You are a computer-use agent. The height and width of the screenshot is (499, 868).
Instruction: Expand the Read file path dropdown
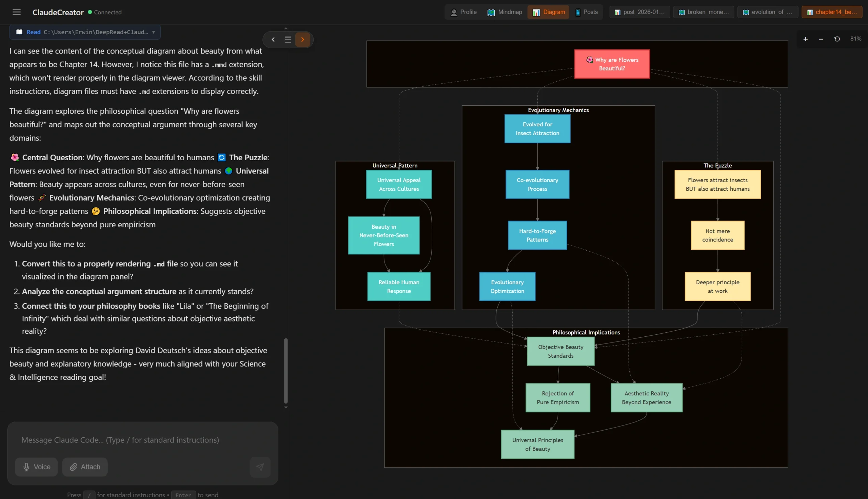click(x=153, y=32)
